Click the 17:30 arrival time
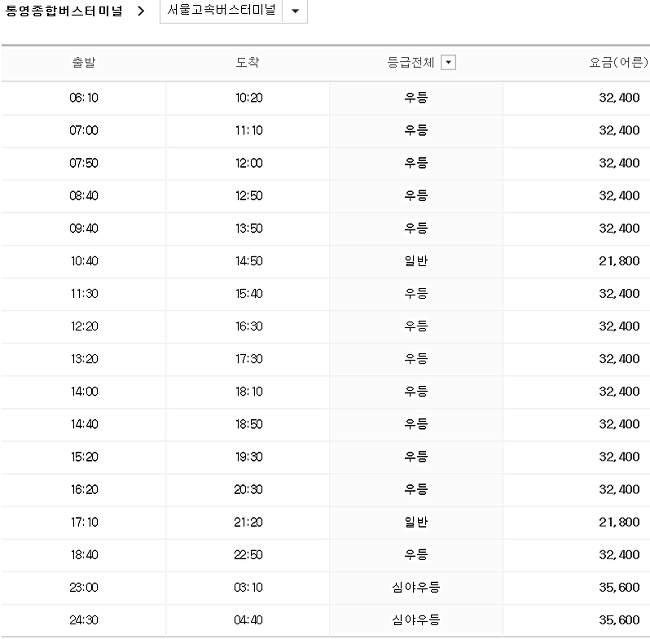The width and height of the screenshot is (650, 639). click(x=249, y=359)
